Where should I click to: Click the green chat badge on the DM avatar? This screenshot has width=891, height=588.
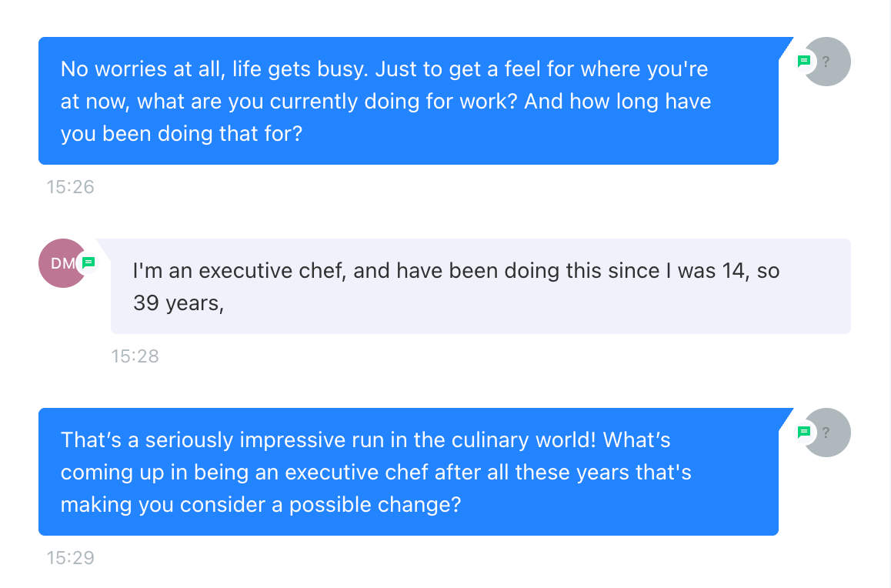click(x=88, y=263)
